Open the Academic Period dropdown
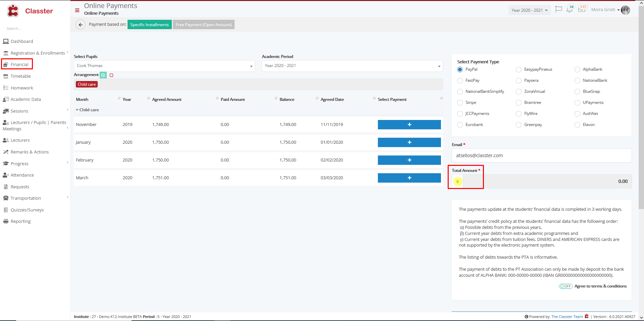This screenshot has width=644, height=321. (x=352, y=66)
